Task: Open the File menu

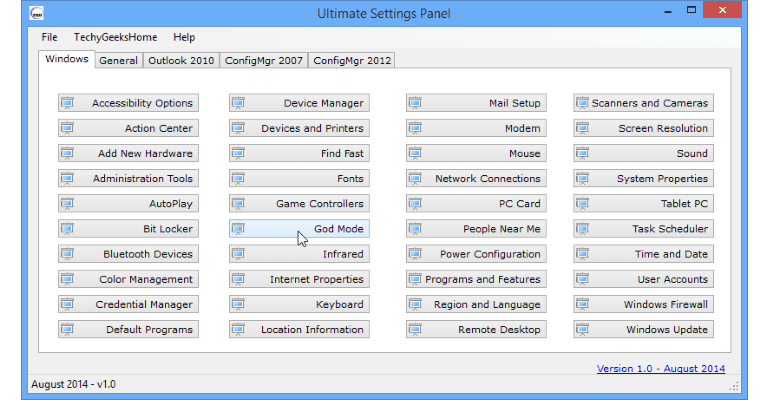Action: [50, 37]
